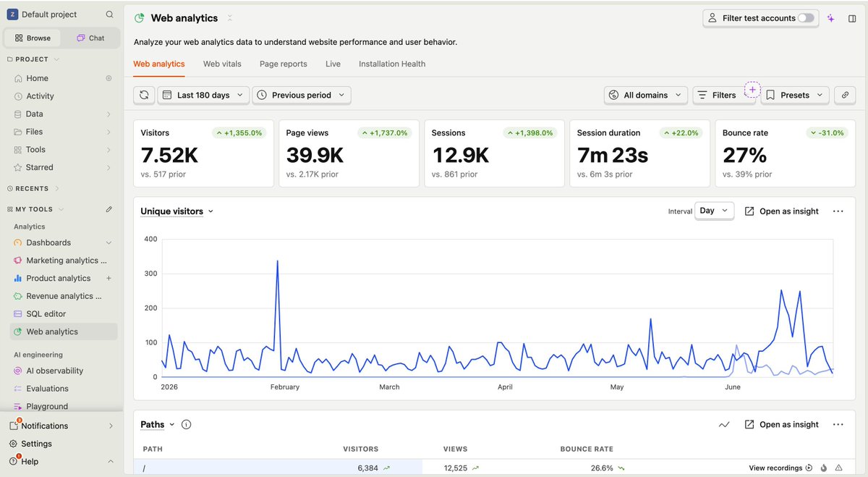
Task: Expand the Files section in sidebar
Action: [63, 132]
